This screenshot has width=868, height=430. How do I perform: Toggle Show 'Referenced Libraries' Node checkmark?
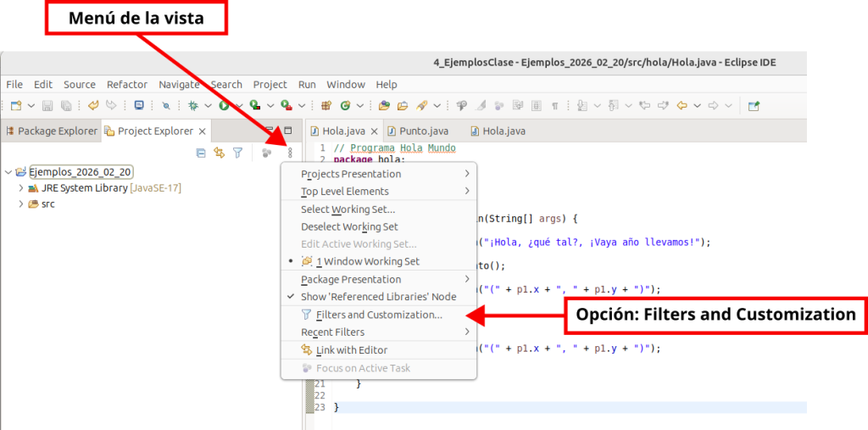pyautogui.click(x=378, y=297)
